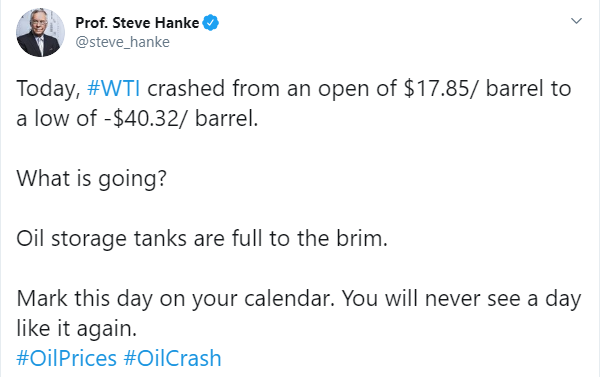Screen dimensions: 602x377
Task: Click the word 'brim.' in the tweet
Action: [362, 239]
